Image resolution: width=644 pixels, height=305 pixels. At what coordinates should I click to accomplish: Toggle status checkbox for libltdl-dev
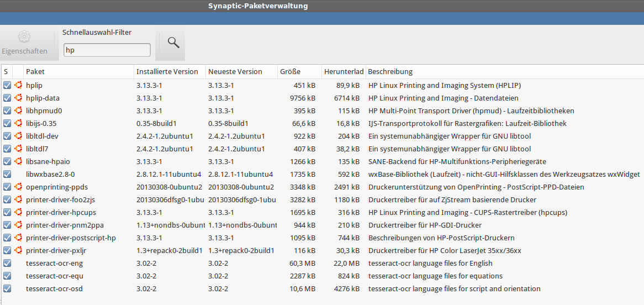7,136
